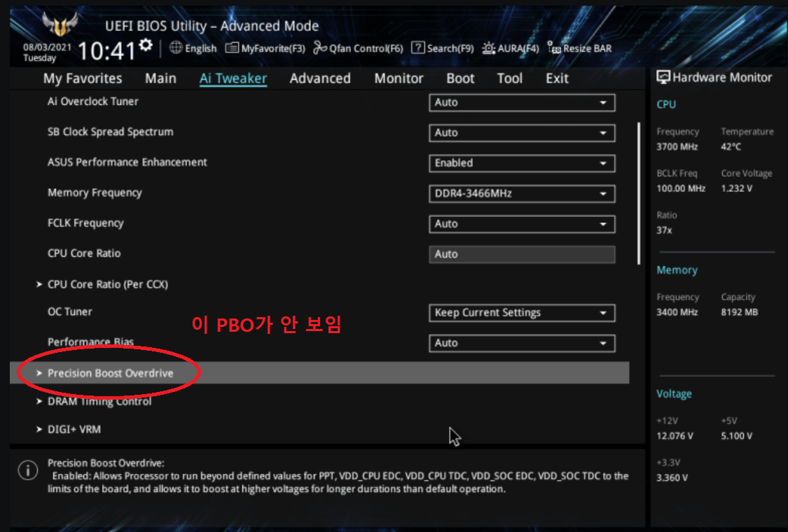Image resolution: width=788 pixels, height=532 pixels.
Task: Click the CPU section heading
Action: click(666, 104)
